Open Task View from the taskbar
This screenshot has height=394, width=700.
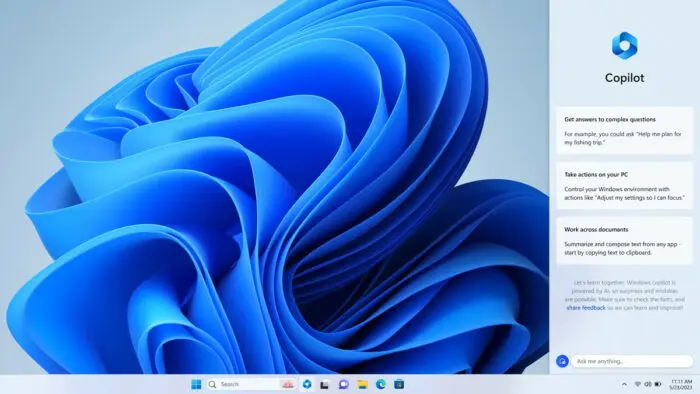pyautogui.click(x=325, y=384)
